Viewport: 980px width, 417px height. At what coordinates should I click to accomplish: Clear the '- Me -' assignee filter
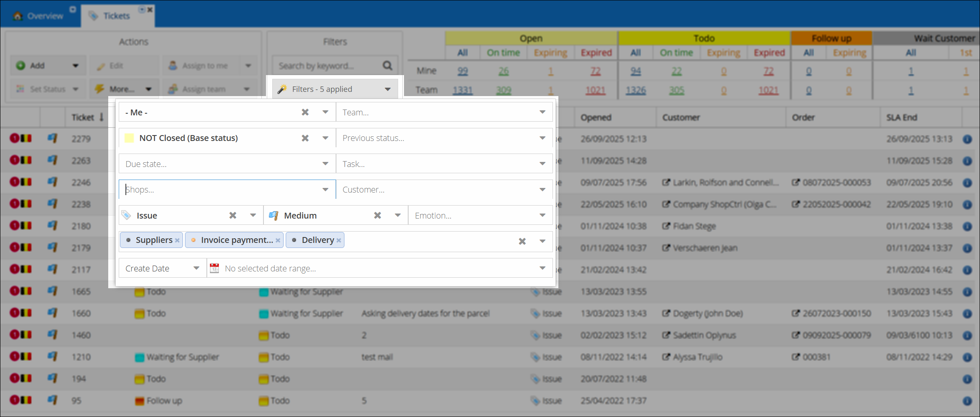tap(305, 112)
